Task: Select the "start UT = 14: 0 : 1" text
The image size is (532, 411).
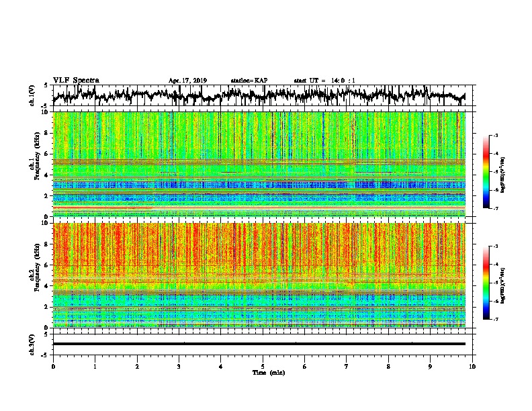Action: point(324,81)
